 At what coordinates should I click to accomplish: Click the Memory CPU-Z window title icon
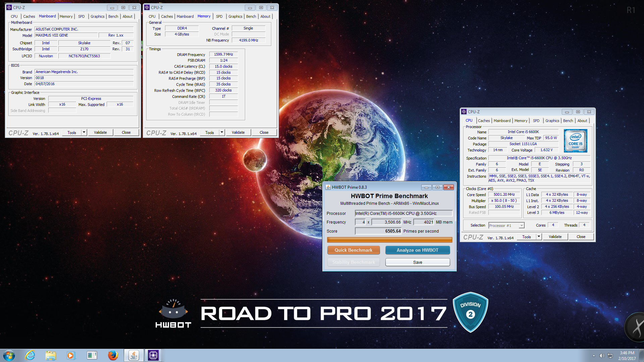[x=147, y=7]
